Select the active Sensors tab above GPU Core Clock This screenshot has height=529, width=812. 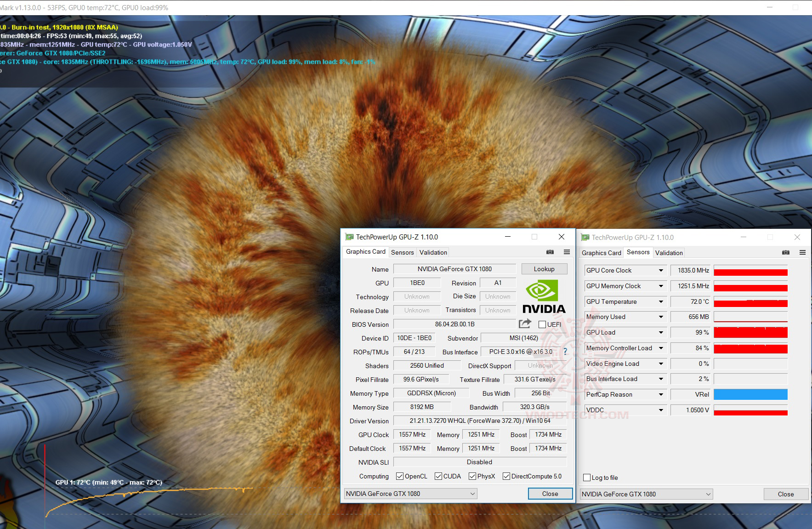638,252
